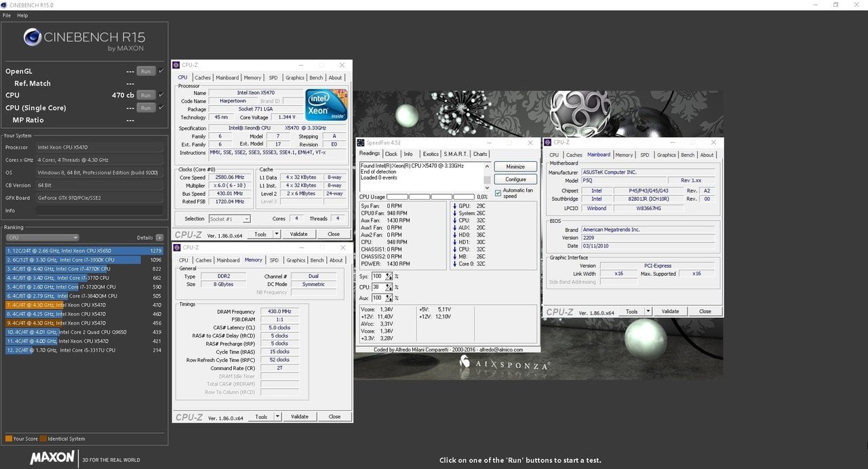Screen dimensions: 868x469
Task: Toggle the CPU (Single Core) test checkmark
Action: point(161,108)
